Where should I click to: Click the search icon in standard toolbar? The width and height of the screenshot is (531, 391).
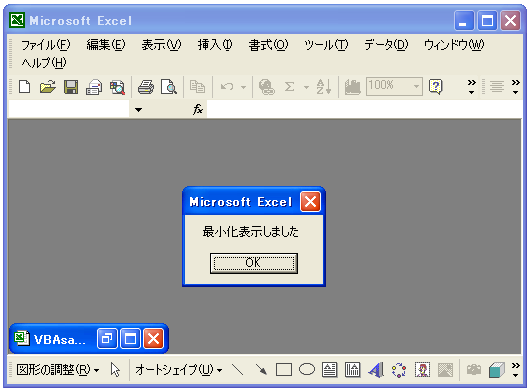(117, 87)
